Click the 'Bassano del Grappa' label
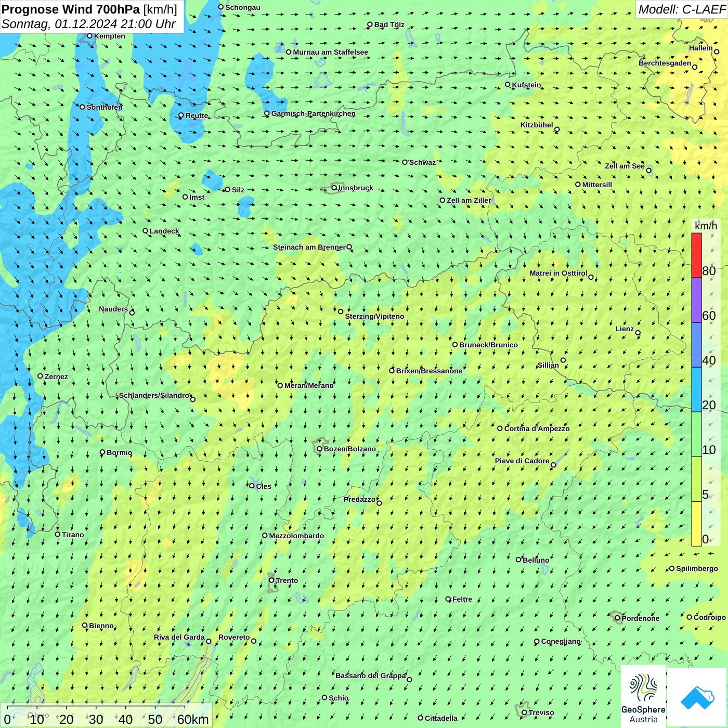The image size is (728, 728). pyautogui.click(x=370, y=675)
